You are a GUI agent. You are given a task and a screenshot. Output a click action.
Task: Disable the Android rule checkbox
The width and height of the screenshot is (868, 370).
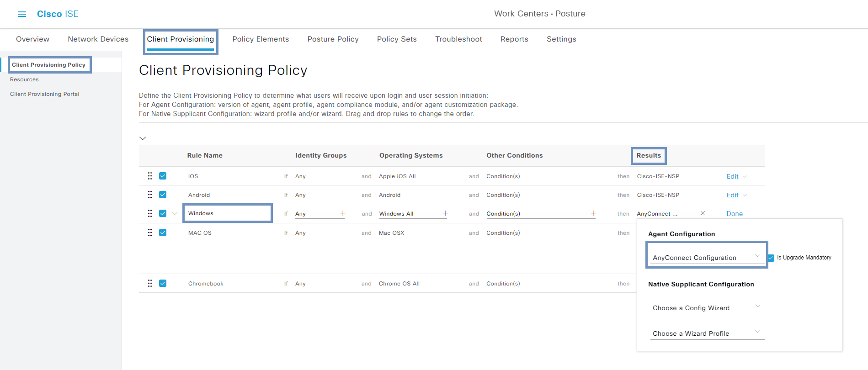coord(163,195)
